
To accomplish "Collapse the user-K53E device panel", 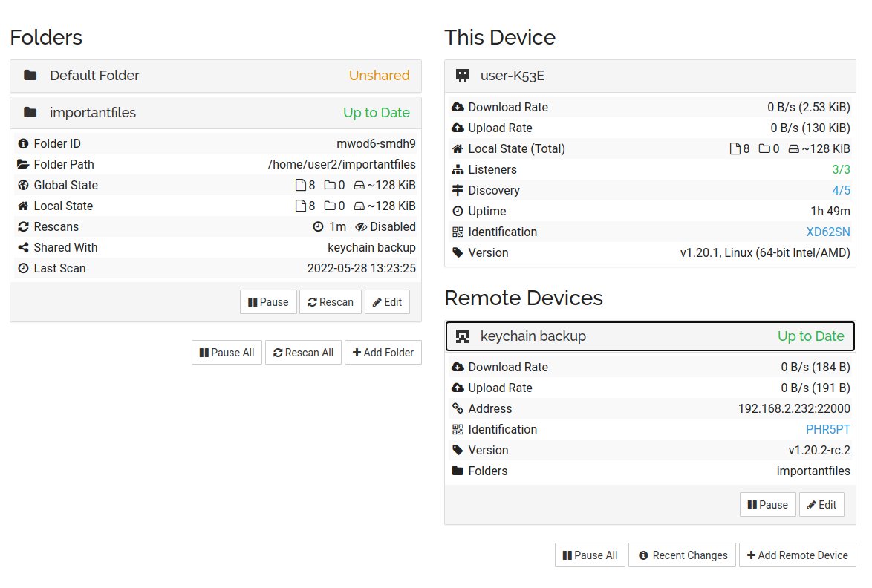I will pyautogui.click(x=650, y=76).
